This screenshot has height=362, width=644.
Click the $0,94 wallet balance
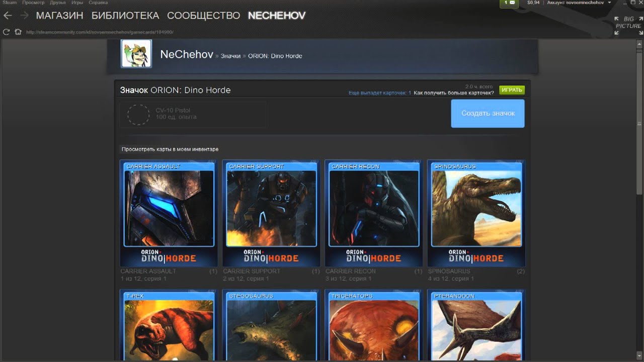pyautogui.click(x=533, y=3)
